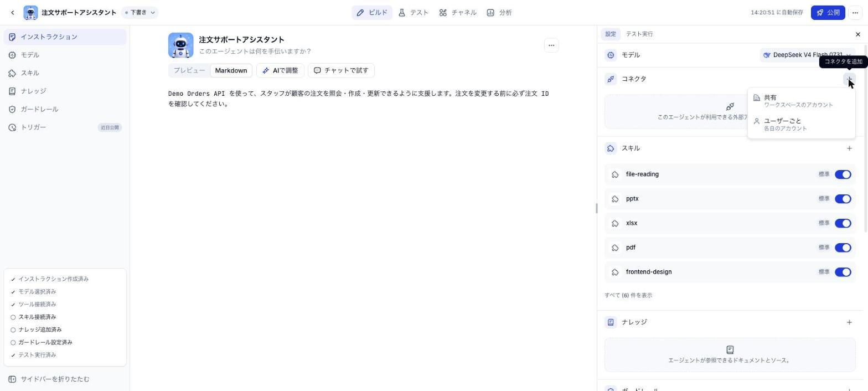Click the モデル section icon

611,55
